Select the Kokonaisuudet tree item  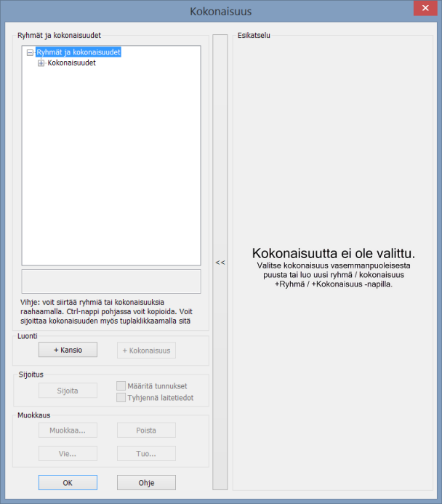point(71,63)
